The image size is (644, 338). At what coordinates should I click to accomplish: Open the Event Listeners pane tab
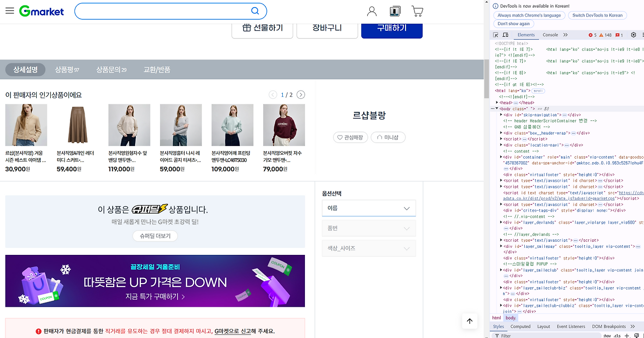pos(571,326)
